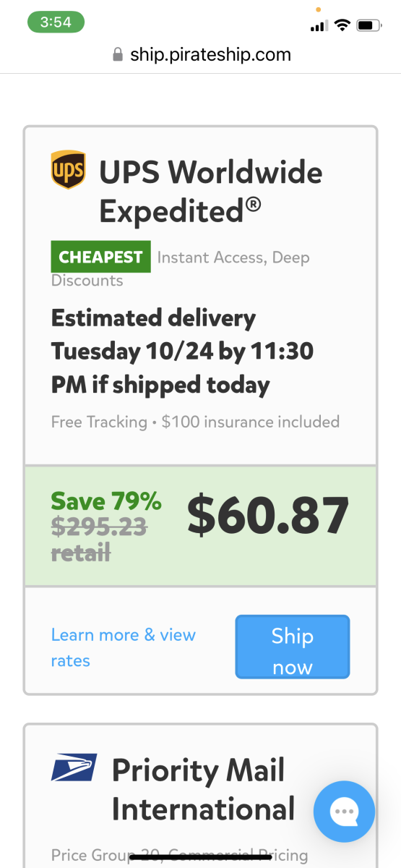Tap the crossed-out $295.23 retail price
The width and height of the screenshot is (401, 868).
coord(99,540)
